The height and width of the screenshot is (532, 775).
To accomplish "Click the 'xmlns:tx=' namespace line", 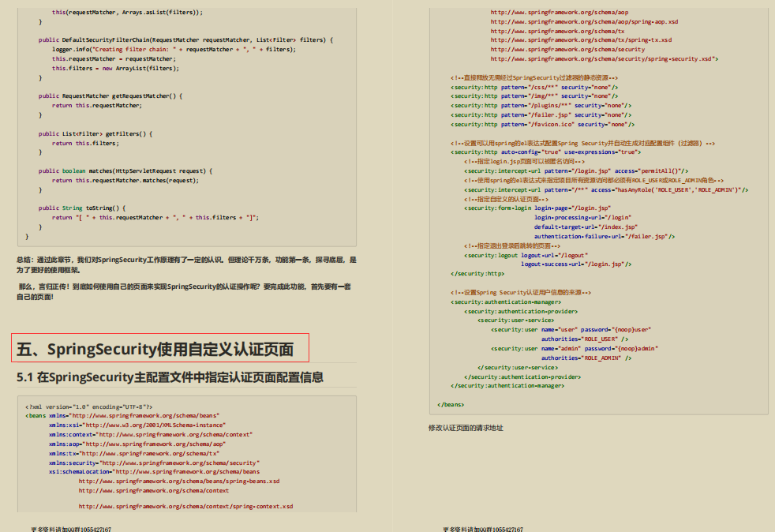I will (x=134, y=453).
